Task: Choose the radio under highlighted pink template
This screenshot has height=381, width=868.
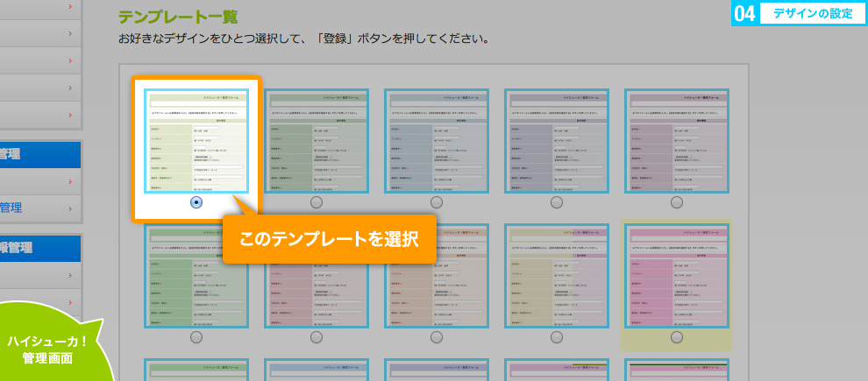Action: (677, 337)
